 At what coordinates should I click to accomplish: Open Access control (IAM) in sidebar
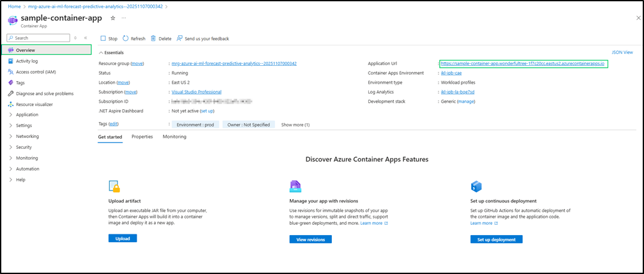pyautogui.click(x=35, y=72)
